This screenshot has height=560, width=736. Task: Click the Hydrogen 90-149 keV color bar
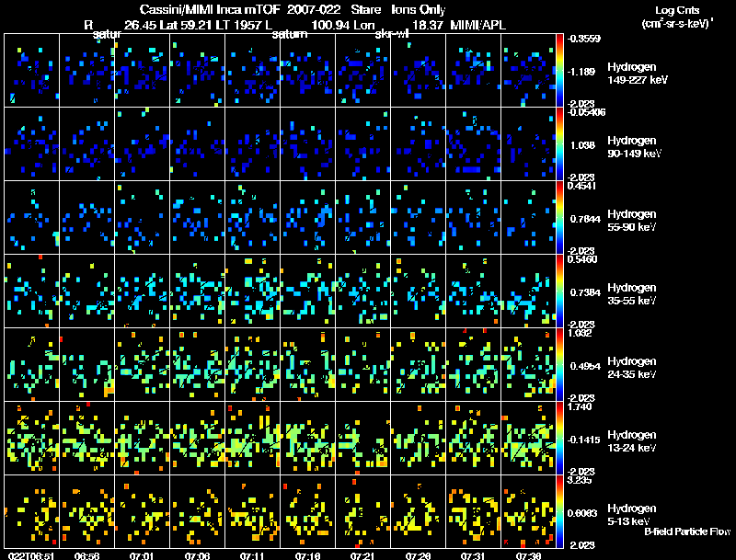pos(559,144)
